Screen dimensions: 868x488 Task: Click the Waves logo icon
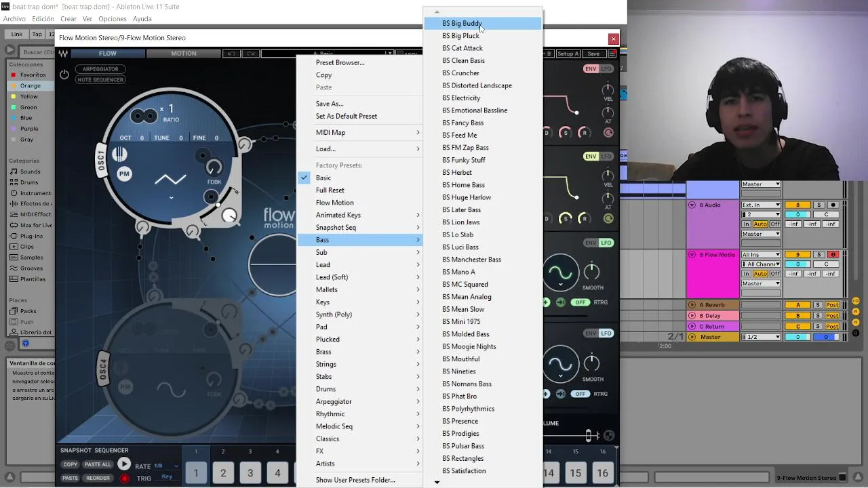63,54
